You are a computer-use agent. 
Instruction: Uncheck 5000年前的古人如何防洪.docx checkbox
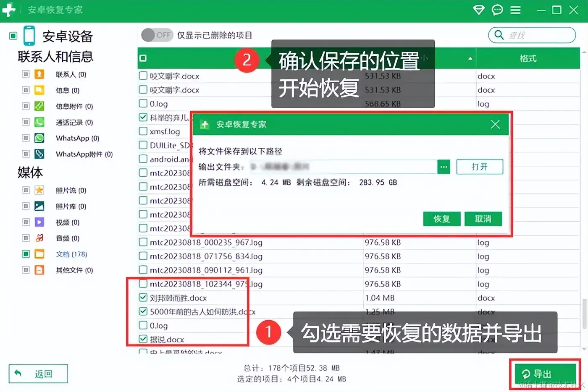click(143, 311)
